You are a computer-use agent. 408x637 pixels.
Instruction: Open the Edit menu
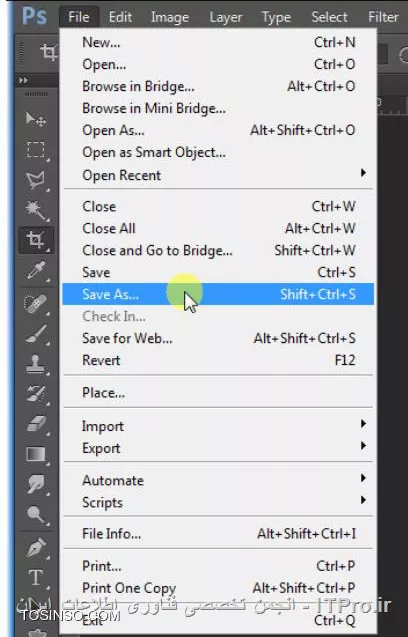click(x=120, y=17)
